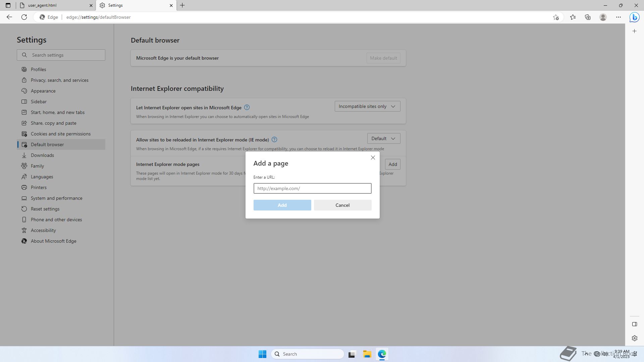
Task: Open Task View on taskbar
Action: (x=352, y=354)
